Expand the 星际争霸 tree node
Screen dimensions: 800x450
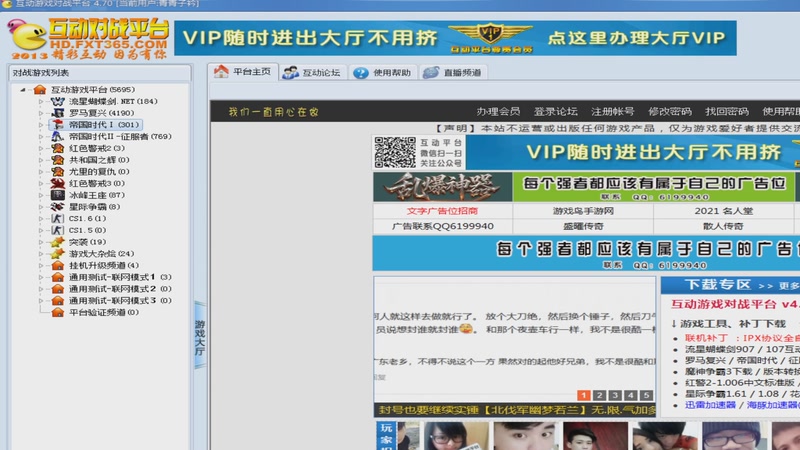(x=41, y=207)
